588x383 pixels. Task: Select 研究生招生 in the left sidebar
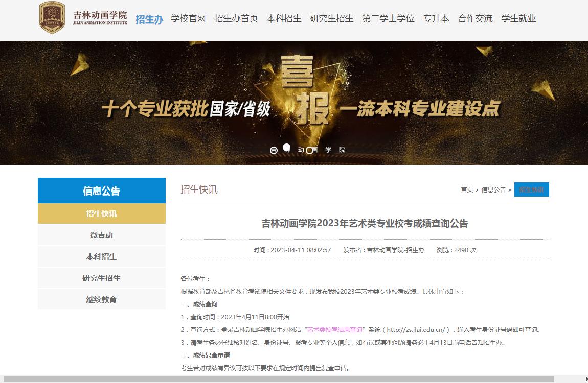tap(102, 278)
